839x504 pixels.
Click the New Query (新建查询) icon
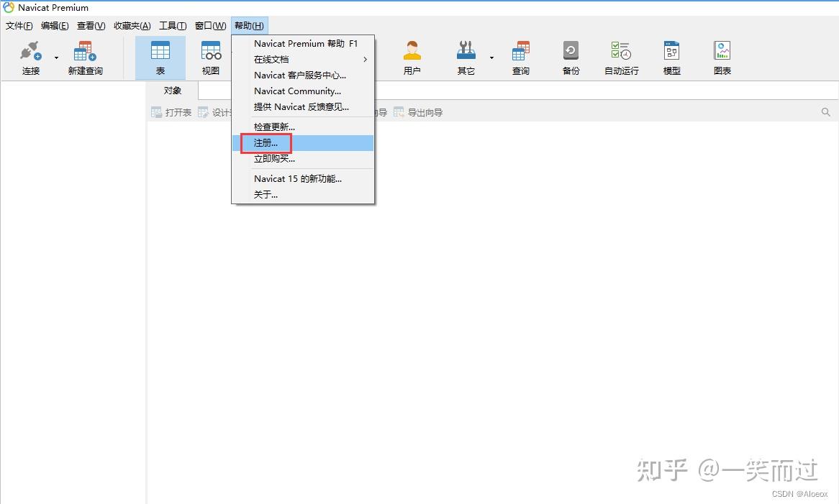click(x=85, y=51)
